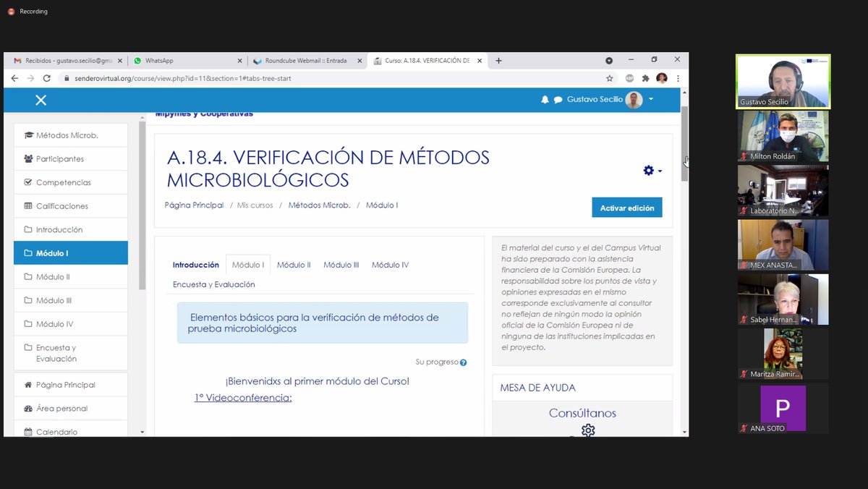
Task: Click Página Principal breadcrumb link
Action: (x=194, y=205)
